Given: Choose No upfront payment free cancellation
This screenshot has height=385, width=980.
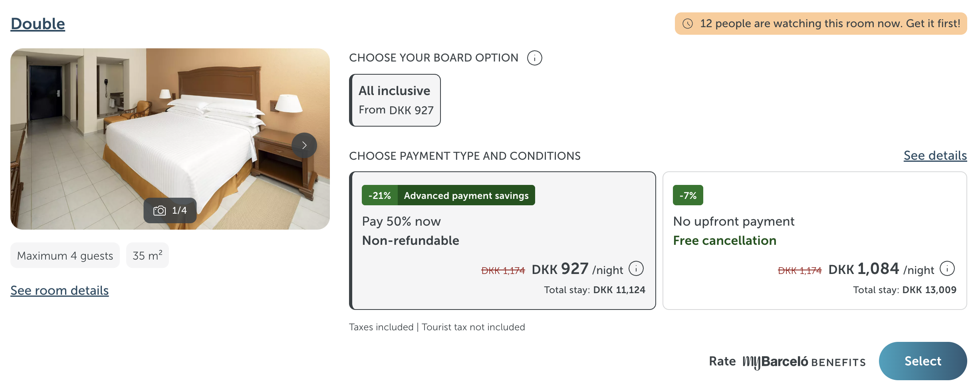Looking at the screenshot, I should pyautogui.click(x=815, y=240).
